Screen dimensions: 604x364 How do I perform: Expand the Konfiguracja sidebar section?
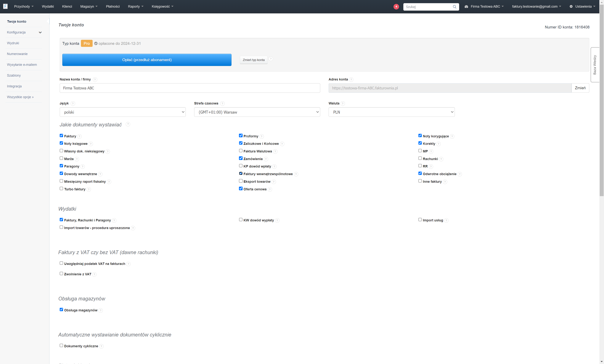click(24, 32)
